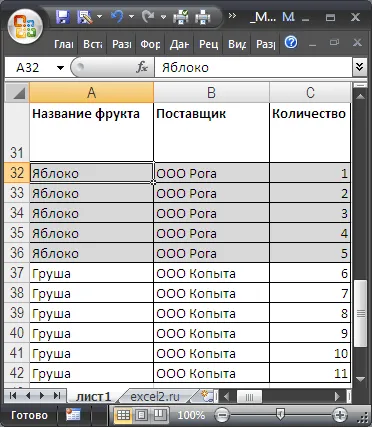Click the vertical scrollbar thumb
The image size is (372, 427).
[360, 313]
